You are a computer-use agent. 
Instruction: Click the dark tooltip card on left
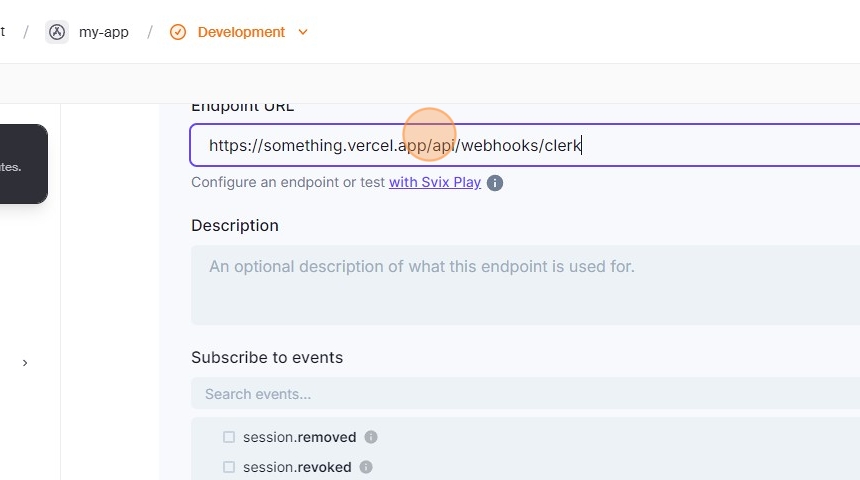tap(20, 164)
